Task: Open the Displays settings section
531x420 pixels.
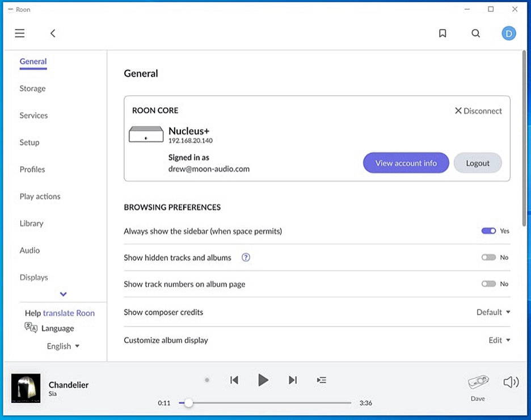Action: pos(34,278)
